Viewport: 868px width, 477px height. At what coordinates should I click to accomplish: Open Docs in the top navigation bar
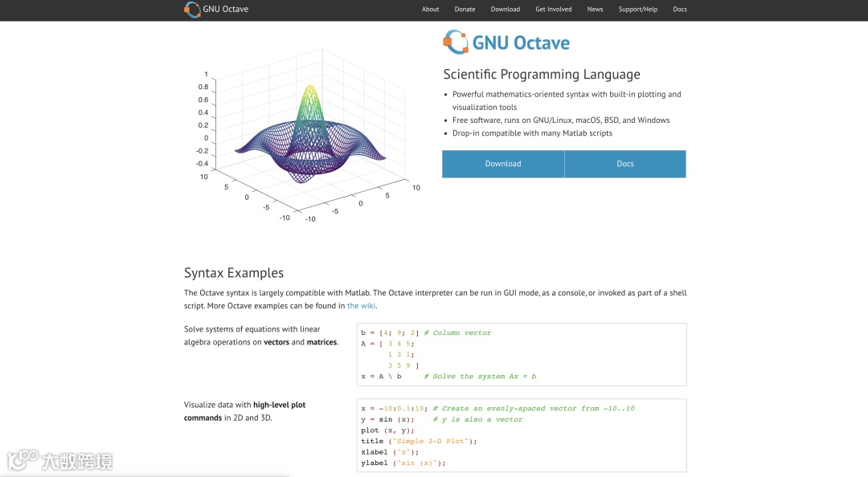(680, 10)
